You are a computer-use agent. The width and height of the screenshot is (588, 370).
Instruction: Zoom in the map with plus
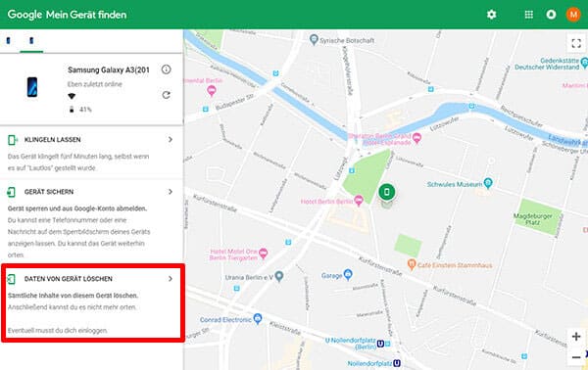(576, 337)
